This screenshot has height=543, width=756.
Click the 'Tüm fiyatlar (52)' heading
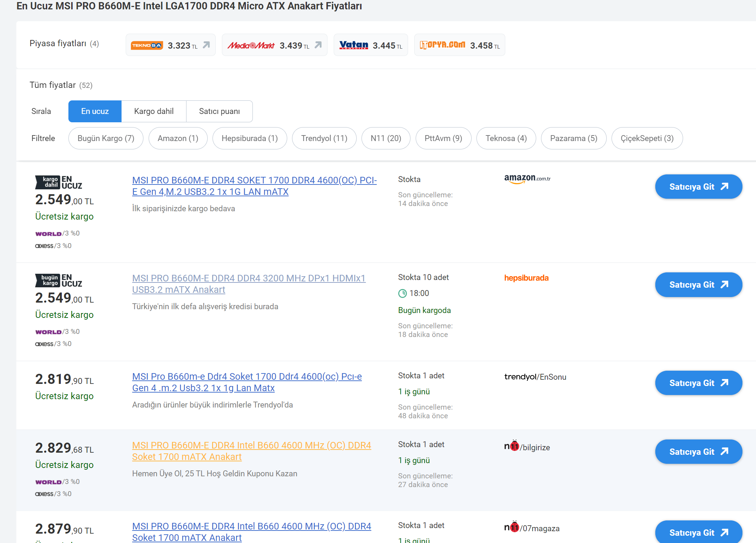pos(61,85)
